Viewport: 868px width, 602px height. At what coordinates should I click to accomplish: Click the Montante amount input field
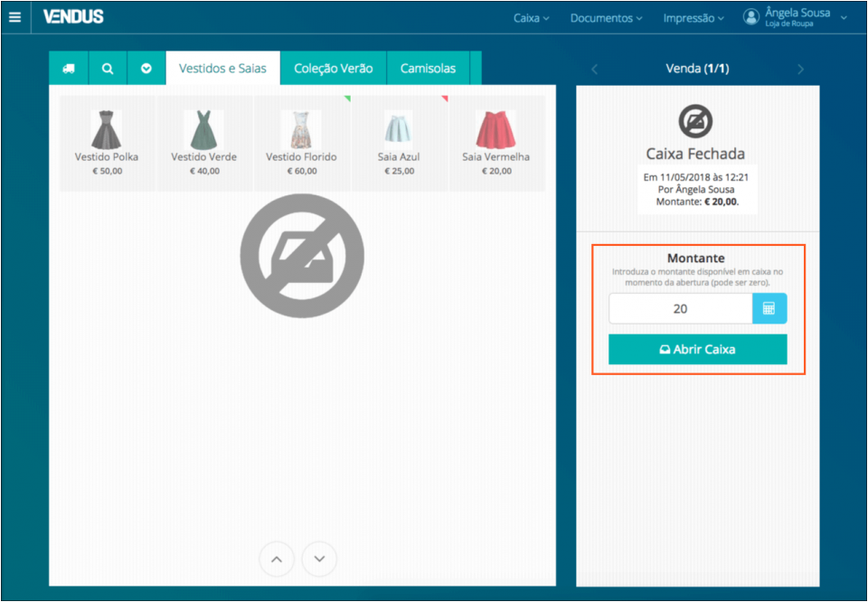pos(680,308)
